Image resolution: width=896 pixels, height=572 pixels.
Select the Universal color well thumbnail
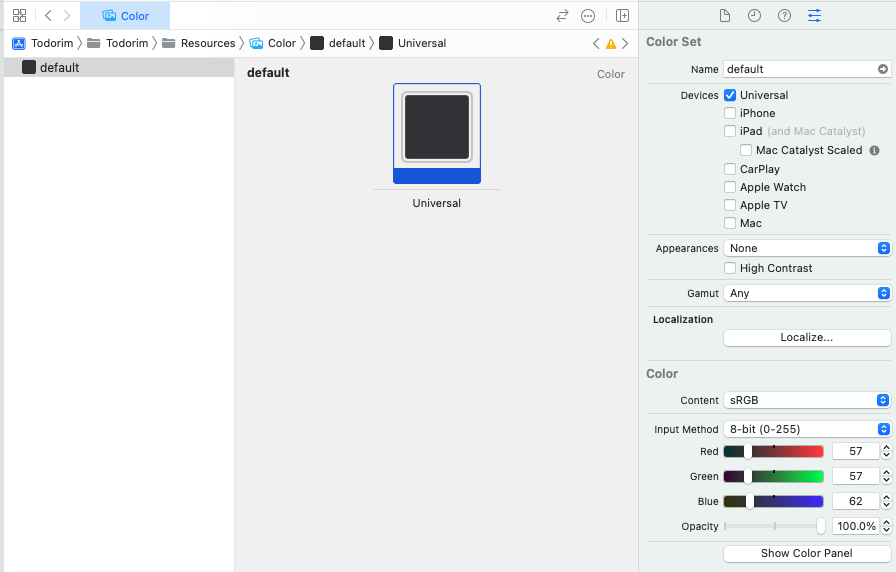[437, 133]
